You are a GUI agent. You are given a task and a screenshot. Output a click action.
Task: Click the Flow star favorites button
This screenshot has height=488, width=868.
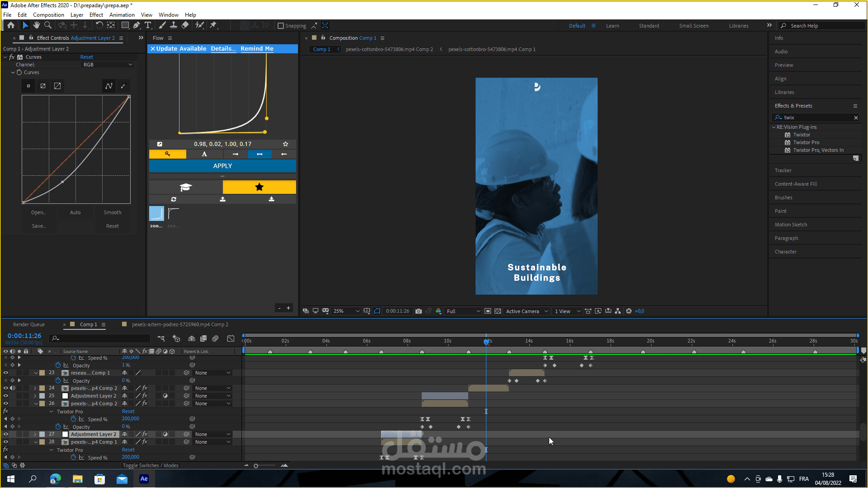pyautogui.click(x=259, y=187)
